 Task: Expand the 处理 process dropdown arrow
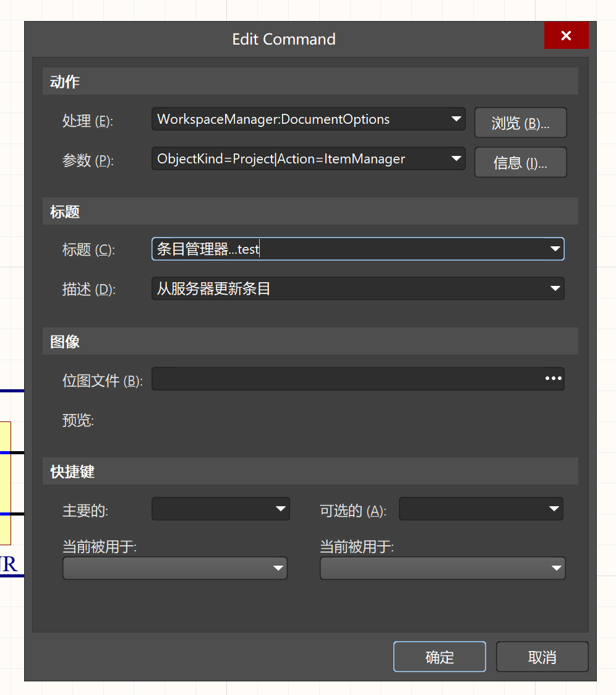(456, 119)
